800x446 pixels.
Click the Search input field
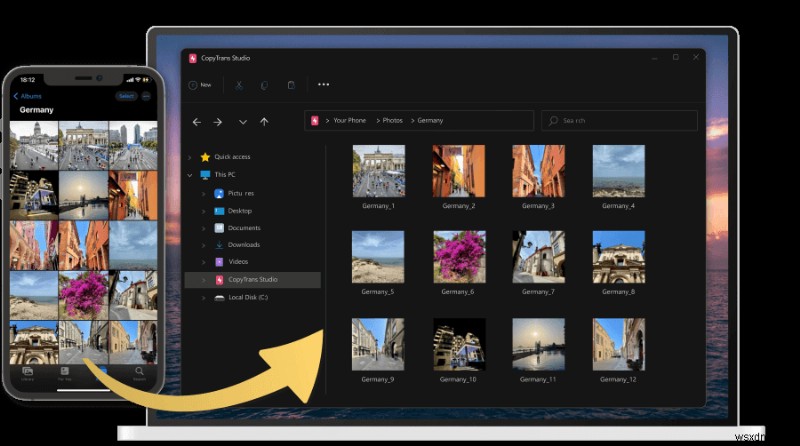coord(619,121)
